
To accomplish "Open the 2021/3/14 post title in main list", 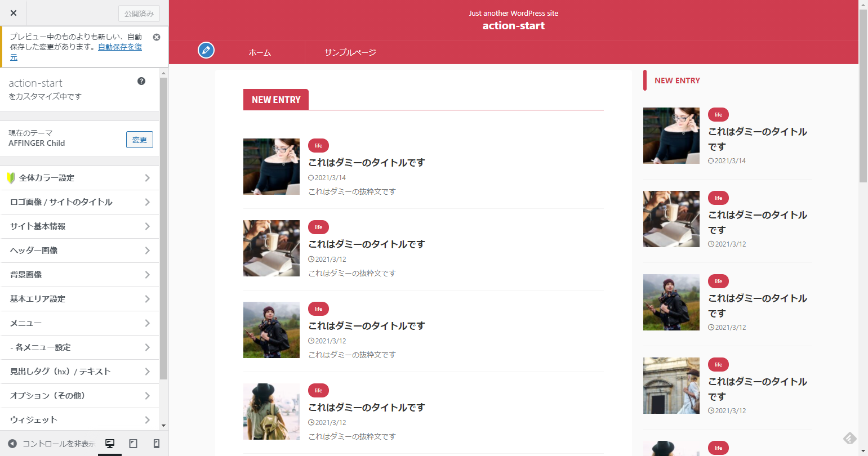I will [367, 163].
